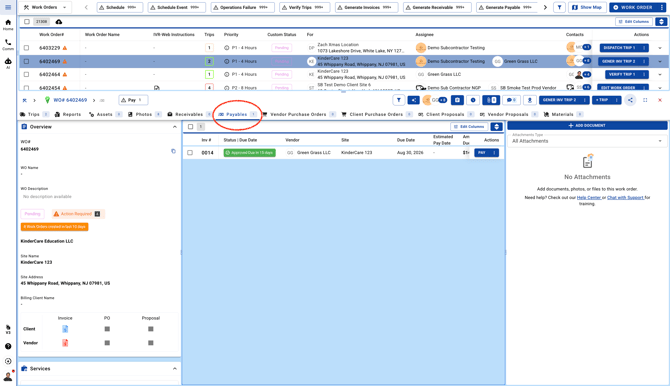Click the chat comments icon button in the detail toolbar
Image resolution: width=670 pixels, height=386 pixels.
511,100
